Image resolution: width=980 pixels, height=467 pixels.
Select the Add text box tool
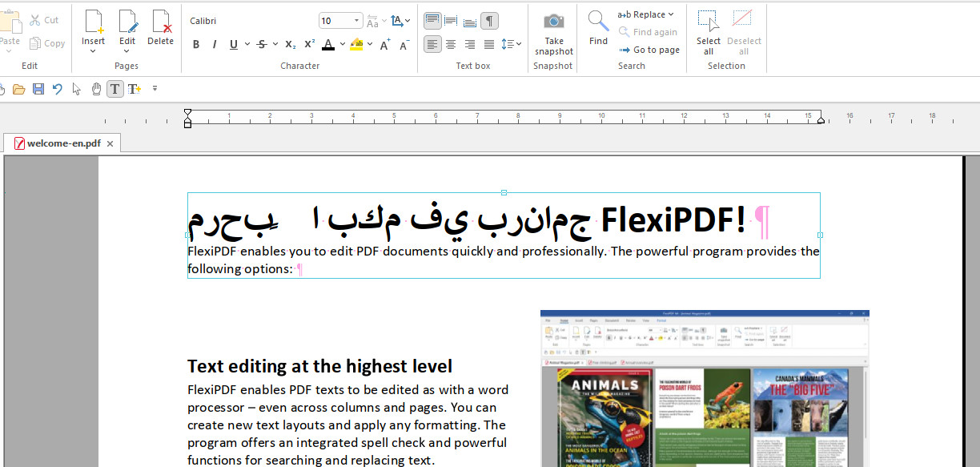(135, 89)
